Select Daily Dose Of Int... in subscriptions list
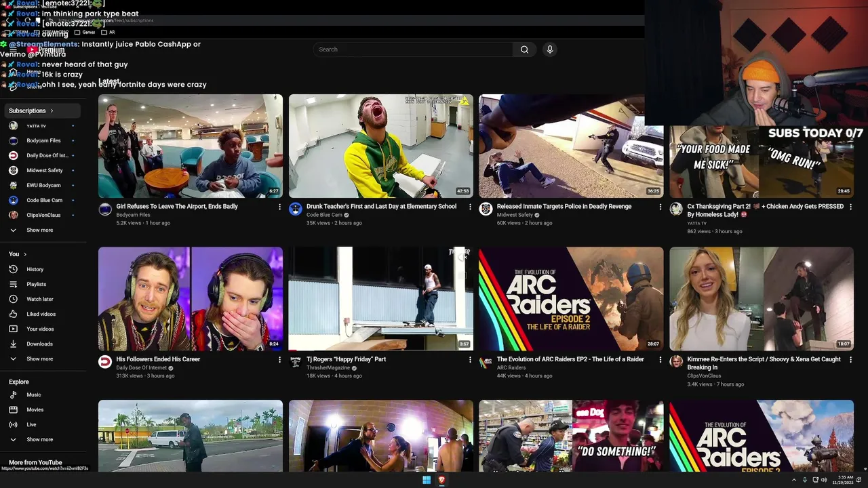868x488 pixels. pos(43,155)
